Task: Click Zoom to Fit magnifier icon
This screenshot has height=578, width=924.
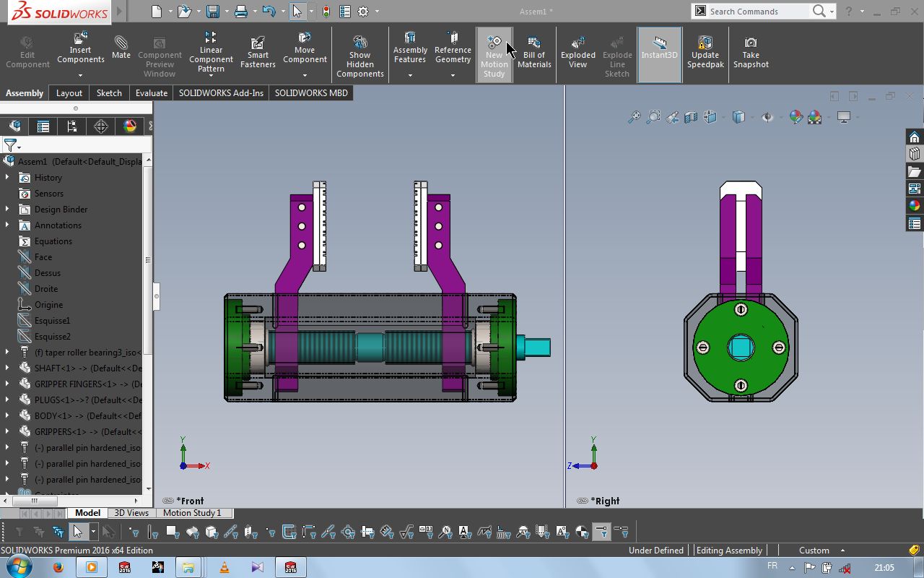Action: [634, 117]
